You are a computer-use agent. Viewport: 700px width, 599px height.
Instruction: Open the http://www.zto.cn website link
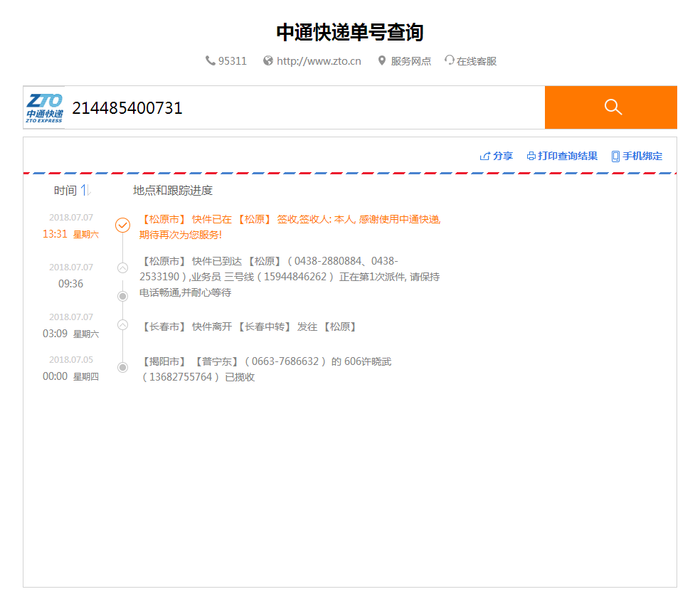(319, 61)
